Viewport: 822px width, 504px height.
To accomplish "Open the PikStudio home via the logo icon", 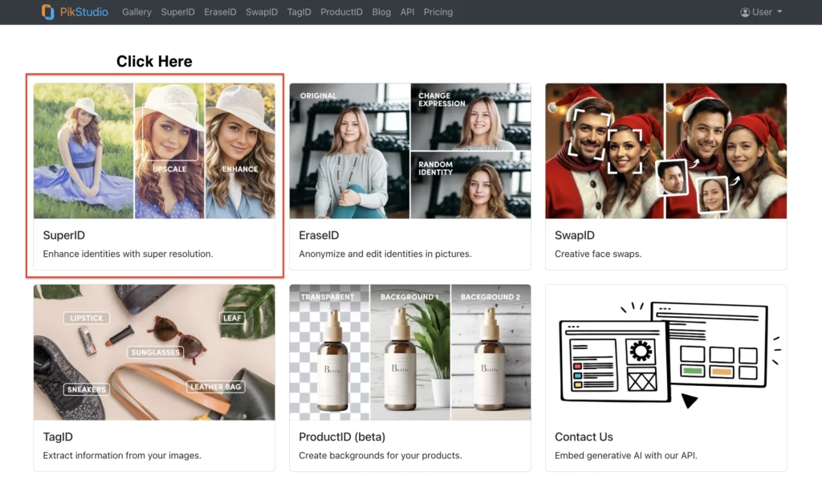I will tap(48, 11).
